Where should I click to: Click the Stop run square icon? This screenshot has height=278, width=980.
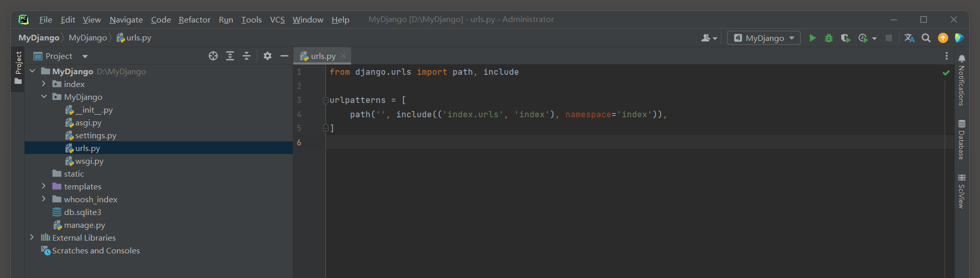pos(889,38)
